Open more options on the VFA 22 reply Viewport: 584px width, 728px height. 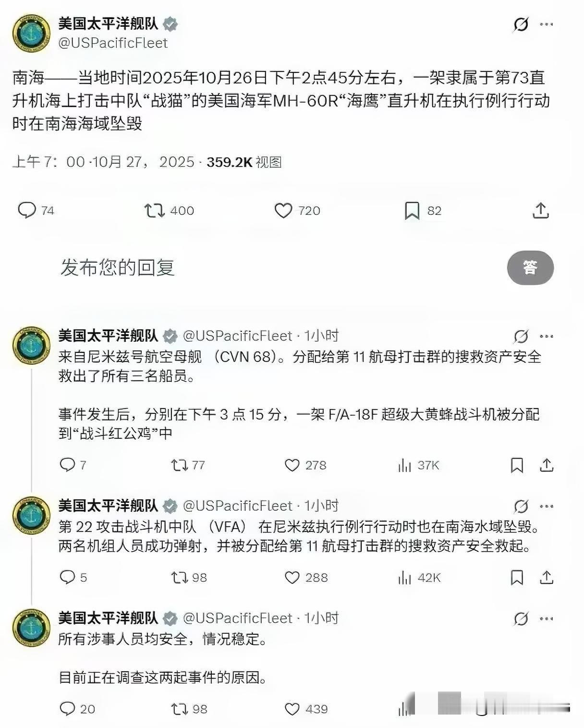(x=547, y=506)
